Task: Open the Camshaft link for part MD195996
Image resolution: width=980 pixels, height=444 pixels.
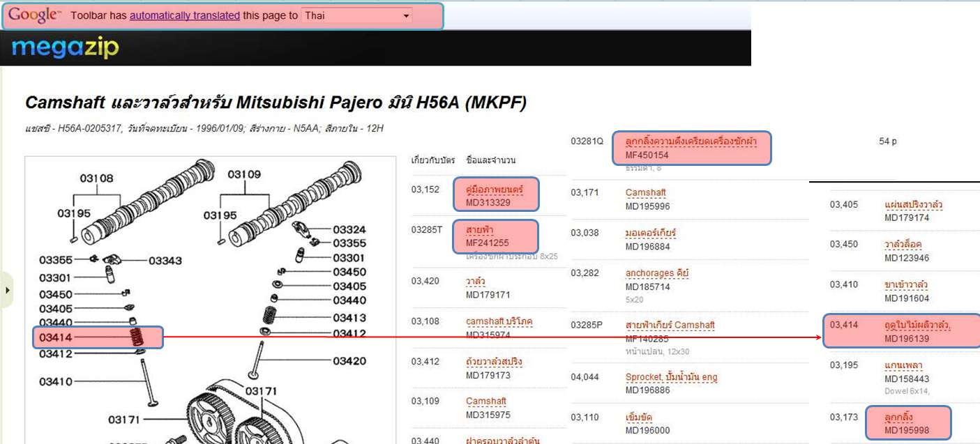Action: [645, 192]
